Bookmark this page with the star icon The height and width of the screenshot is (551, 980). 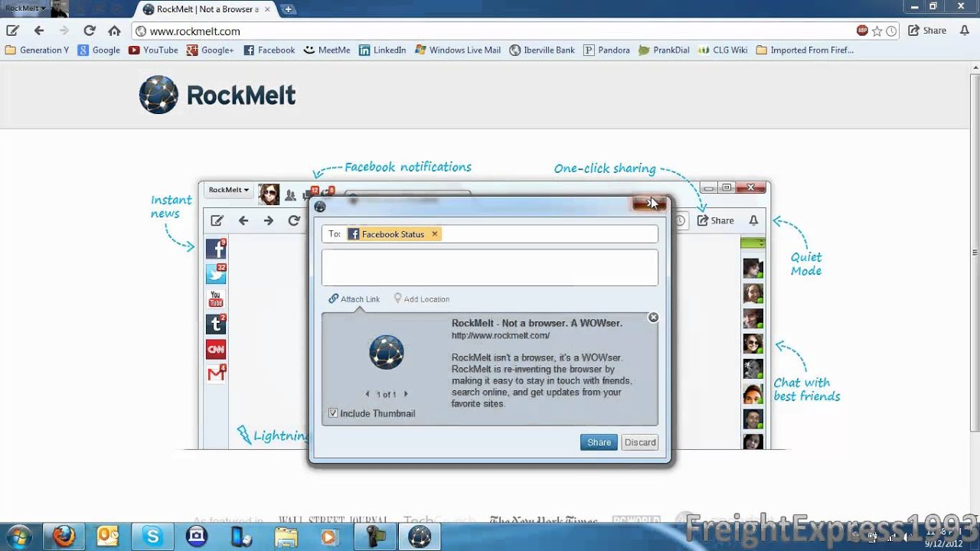coord(877,31)
